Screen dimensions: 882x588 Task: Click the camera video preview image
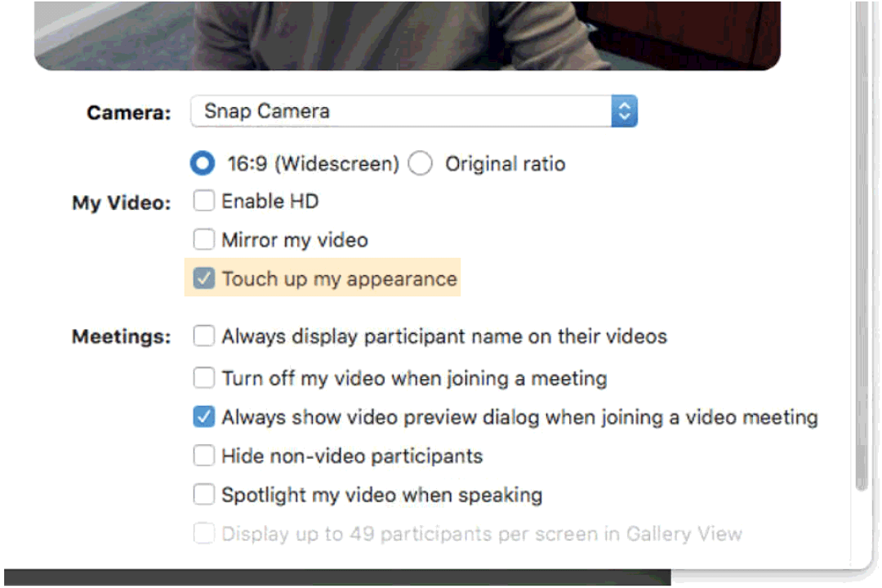pyautogui.click(x=407, y=33)
